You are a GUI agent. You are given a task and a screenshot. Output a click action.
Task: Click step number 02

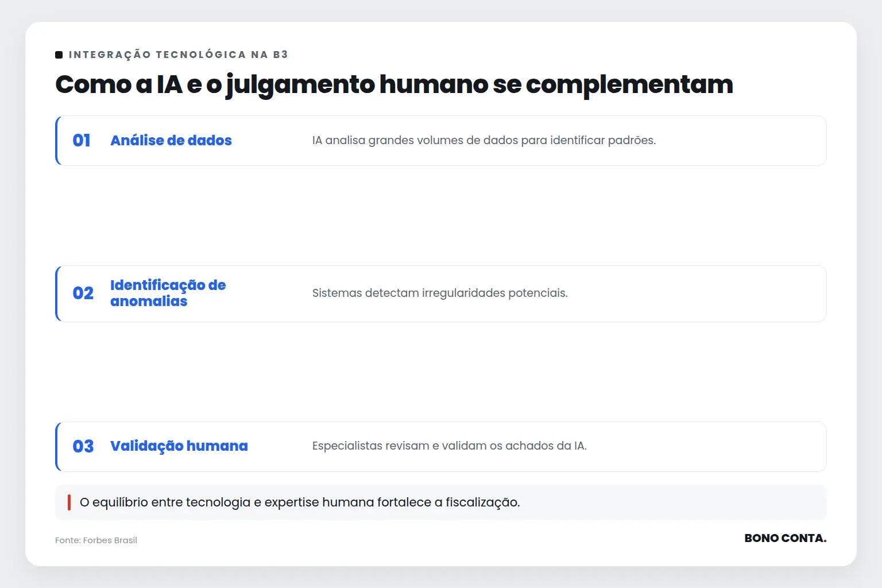coord(83,293)
